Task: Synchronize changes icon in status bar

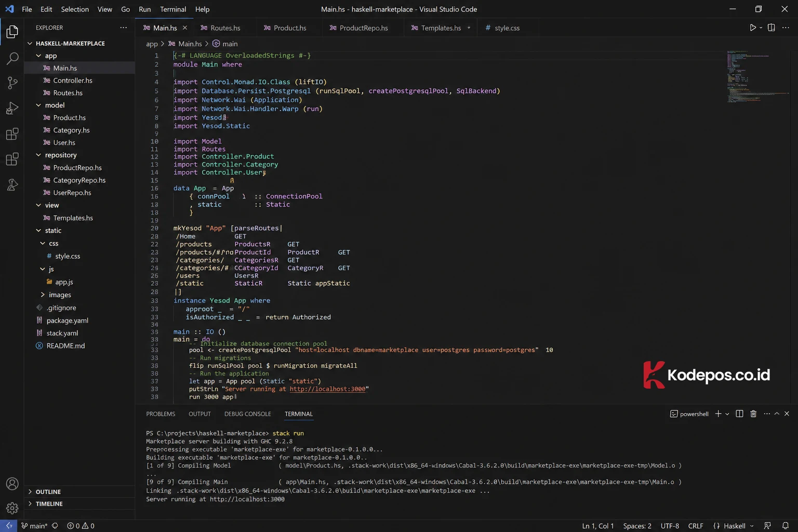Action: (55, 526)
